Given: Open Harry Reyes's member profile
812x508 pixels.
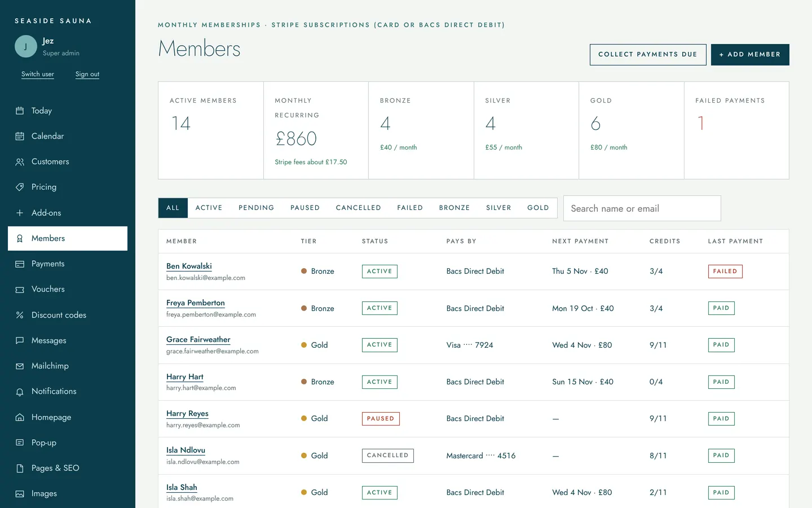Looking at the screenshot, I should point(187,414).
